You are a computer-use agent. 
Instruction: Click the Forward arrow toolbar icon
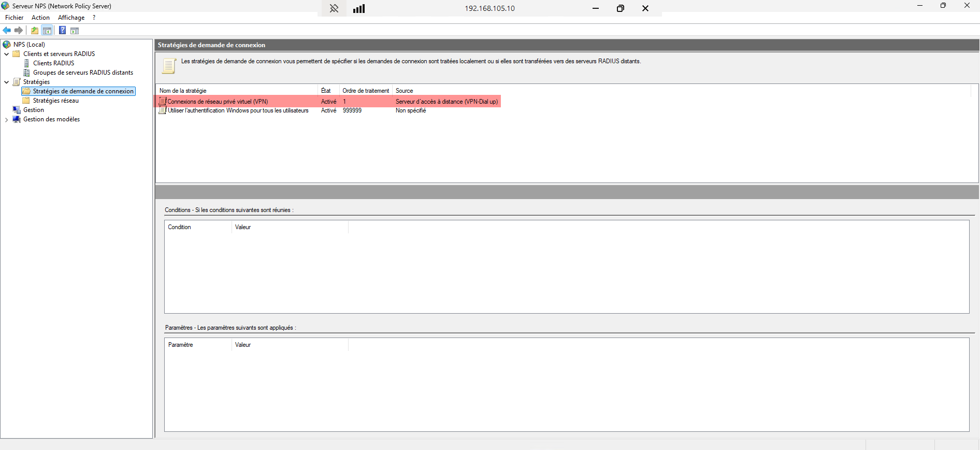[x=19, y=31]
